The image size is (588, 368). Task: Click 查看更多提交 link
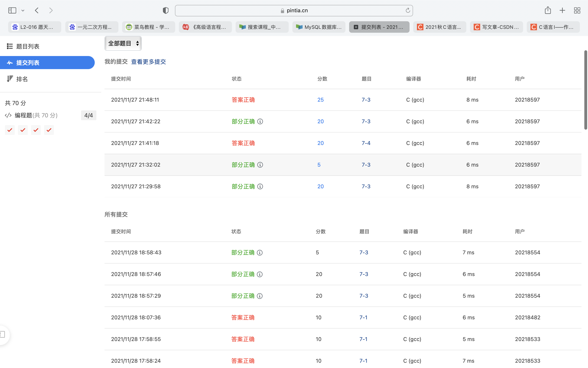tap(148, 62)
